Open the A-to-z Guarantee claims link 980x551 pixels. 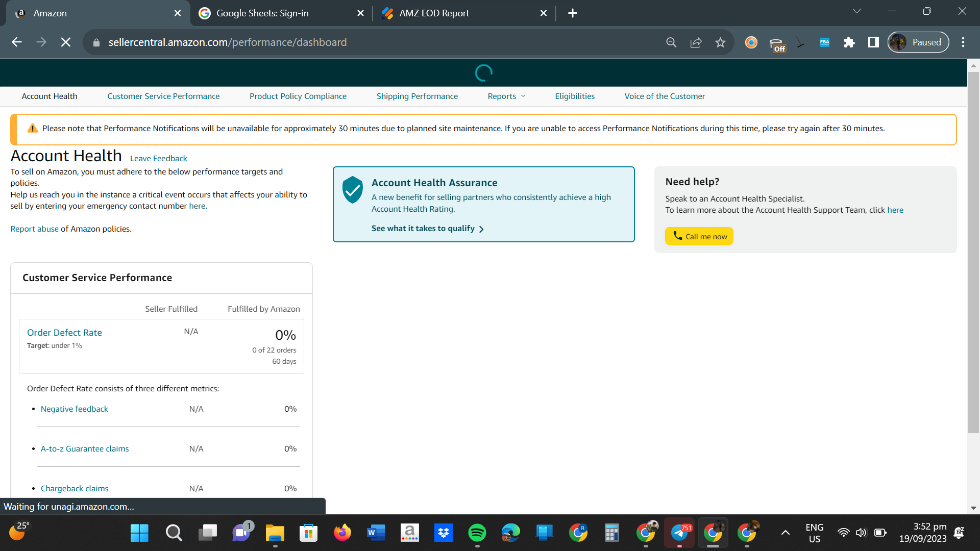85,449
